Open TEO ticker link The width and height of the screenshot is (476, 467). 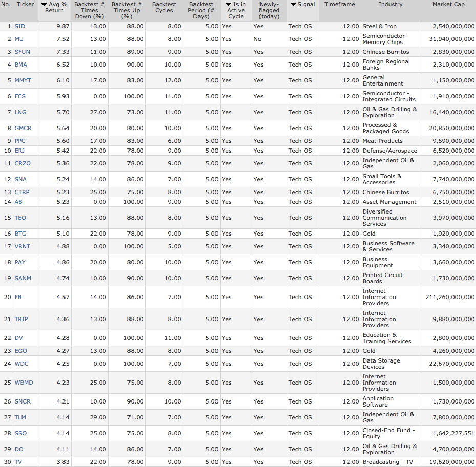[20, 218]
